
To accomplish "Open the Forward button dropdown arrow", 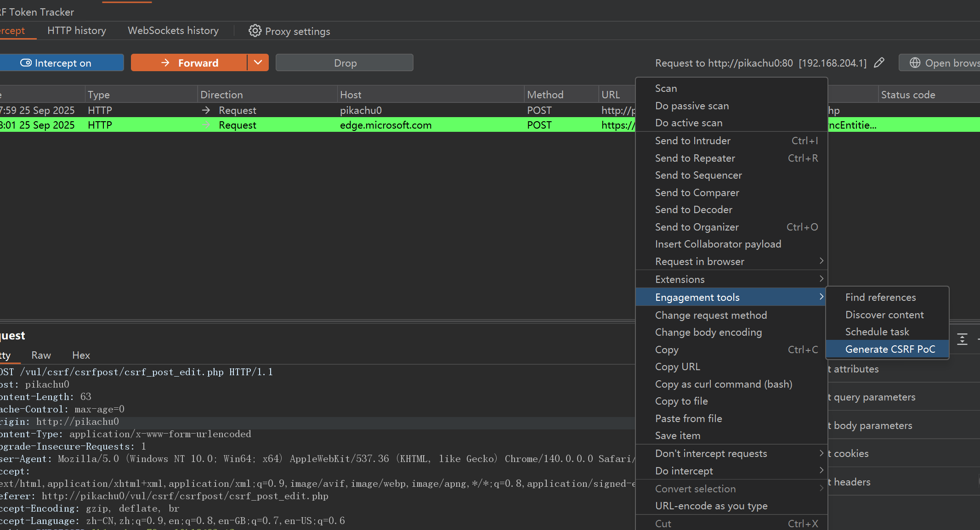I will [x=258, y=62].
